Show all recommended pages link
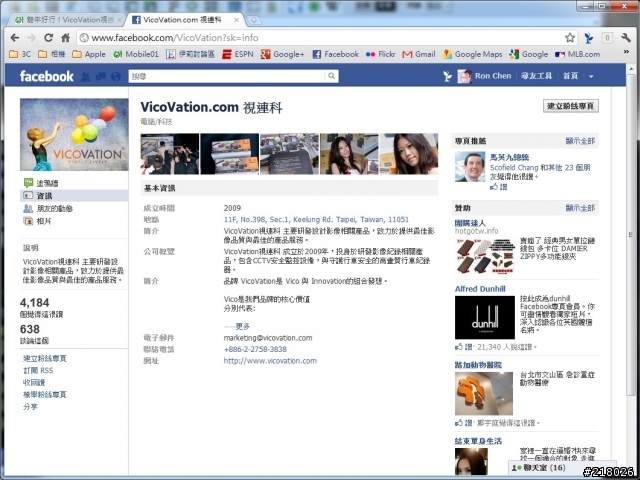Screen dimensions: 640x480 tap(580, 141)
